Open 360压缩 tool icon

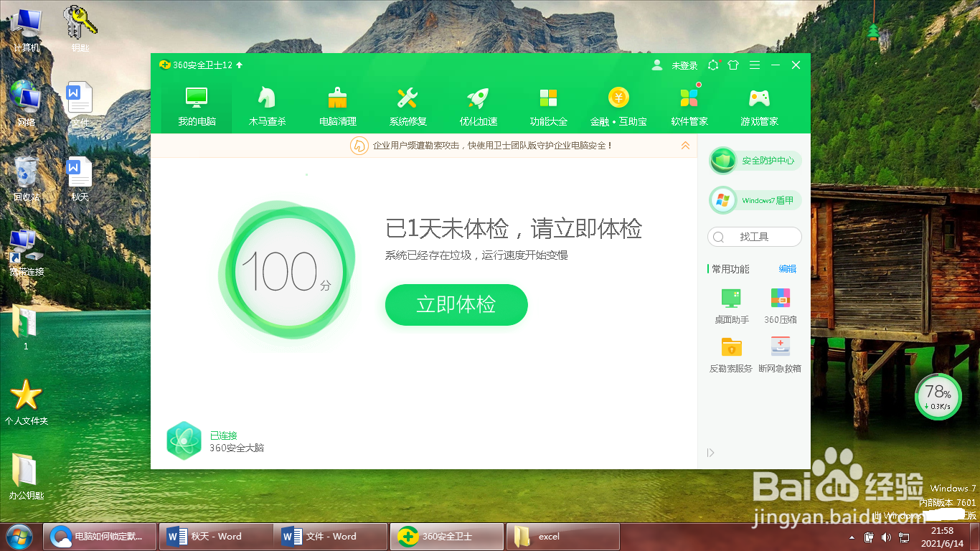(780, 306)
